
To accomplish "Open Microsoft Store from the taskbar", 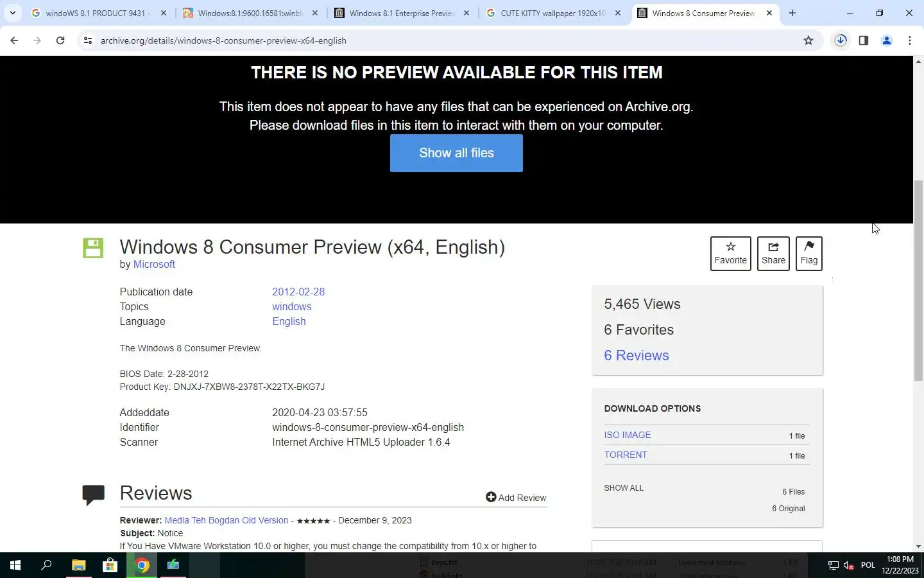I will (x=110, y=565).
